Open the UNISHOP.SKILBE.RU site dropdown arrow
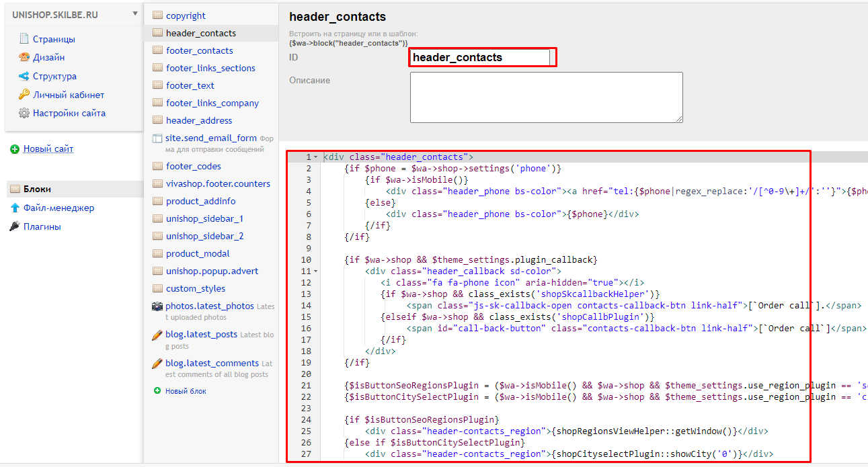 click(x=135, y=14)
